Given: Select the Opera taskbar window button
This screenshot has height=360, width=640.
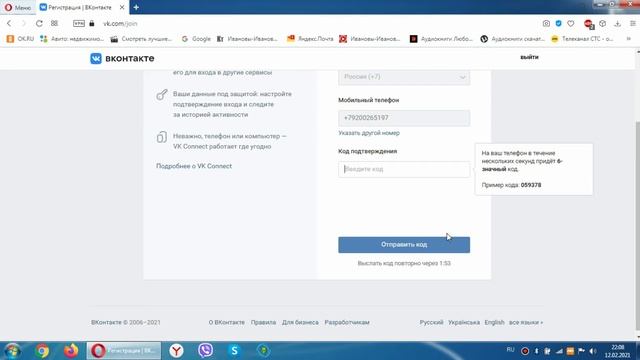Looking at the screenshot, I should [x=124, y=351].
